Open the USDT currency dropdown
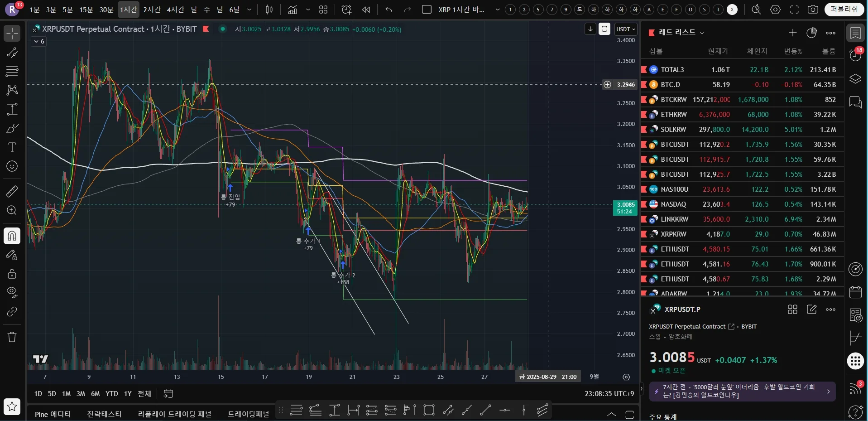Image resolution: width=868 pixels, height=421 pixels. (x=626, y=29)
